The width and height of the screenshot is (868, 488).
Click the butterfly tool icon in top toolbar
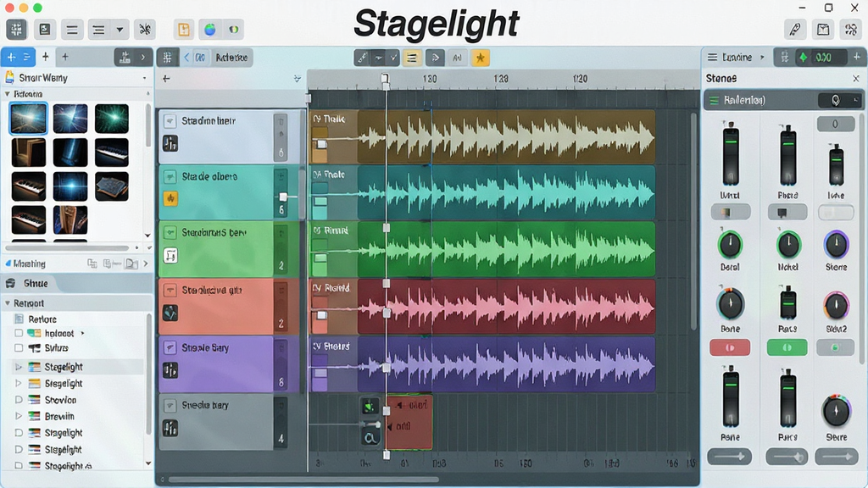click(145, 30)
